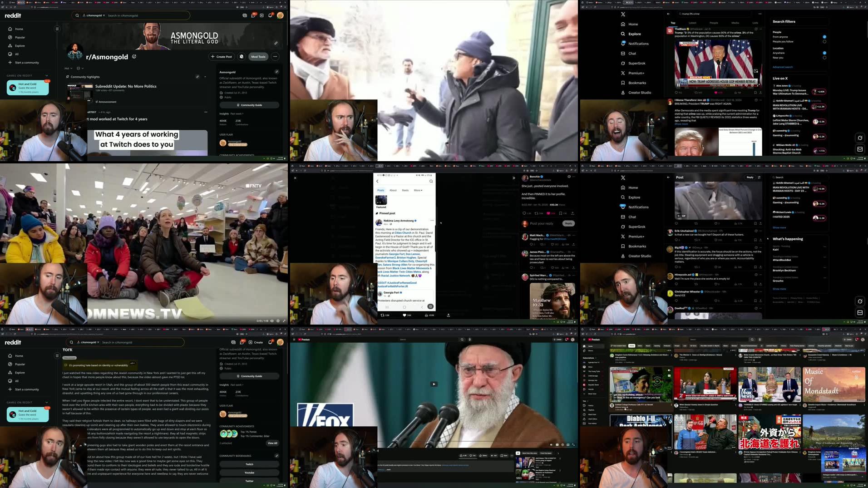This screenshot has width=868, height=488.
Task: Close the image viewer with the X icon
Action: click(295, 178)
